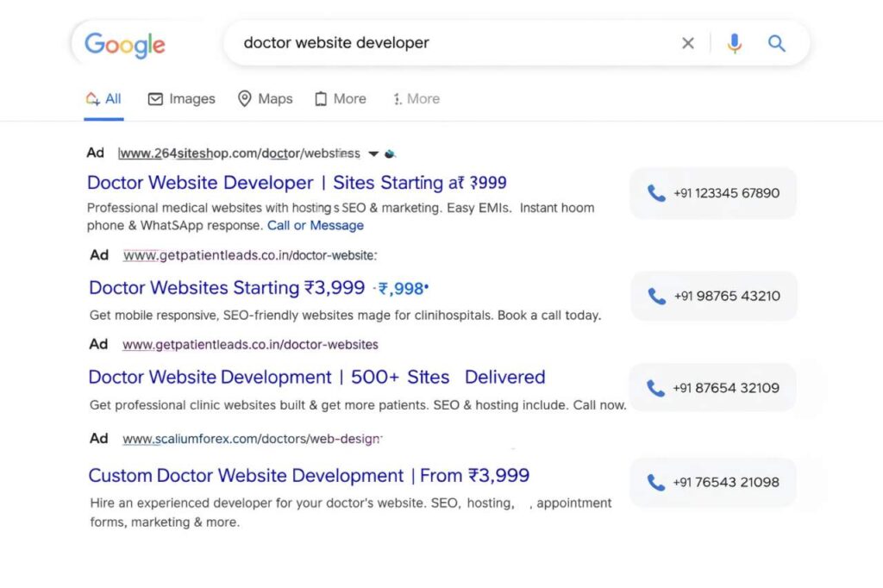
Task: Clear the search box with X icon
Action: click(688, 43)
